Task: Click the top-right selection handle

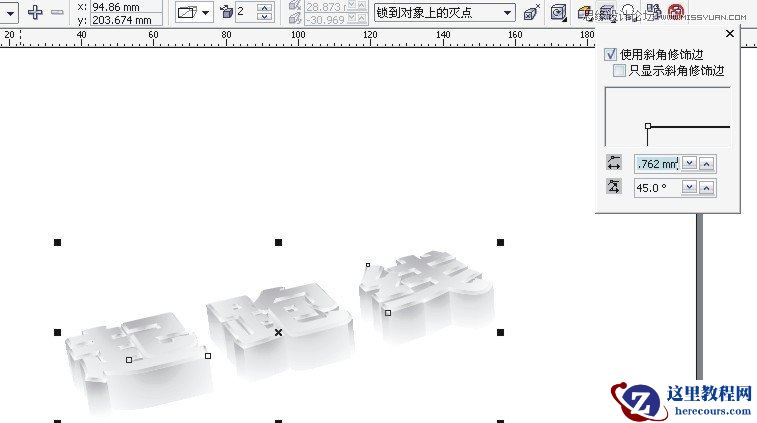Action: pyautogui.click(x=501, y=242)
